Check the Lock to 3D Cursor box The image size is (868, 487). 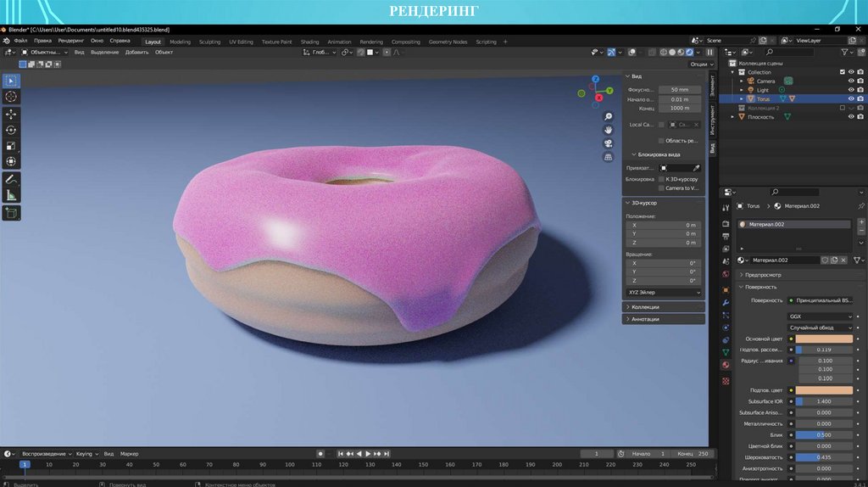(x=661, y=179)
